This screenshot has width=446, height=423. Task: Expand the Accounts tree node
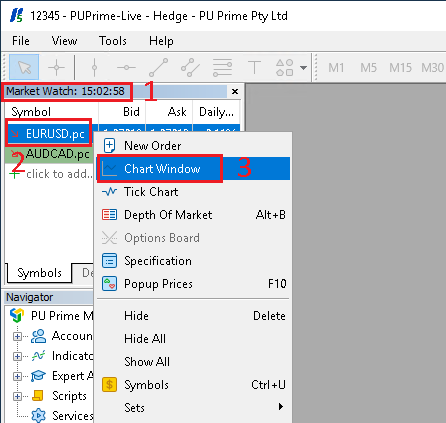17,336
